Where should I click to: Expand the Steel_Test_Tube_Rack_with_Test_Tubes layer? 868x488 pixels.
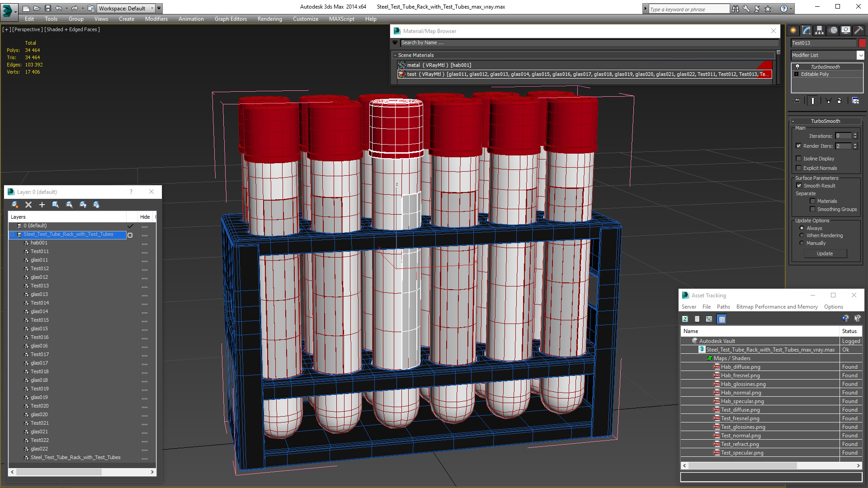[12, 234]
